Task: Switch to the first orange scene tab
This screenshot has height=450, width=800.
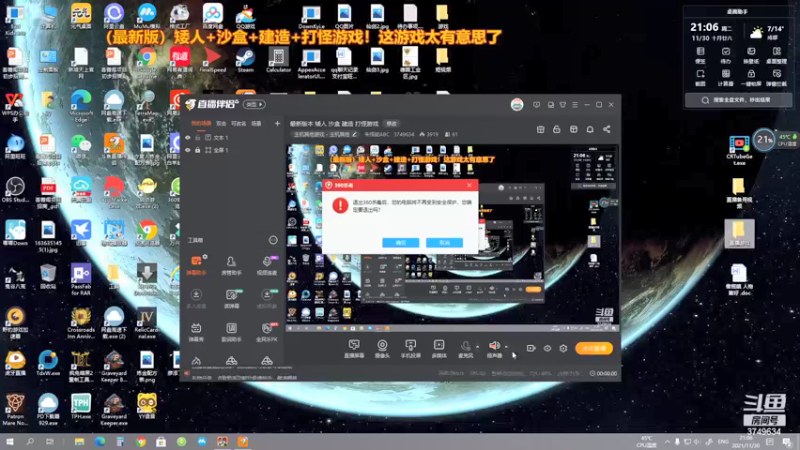Action: coord(201,123)
